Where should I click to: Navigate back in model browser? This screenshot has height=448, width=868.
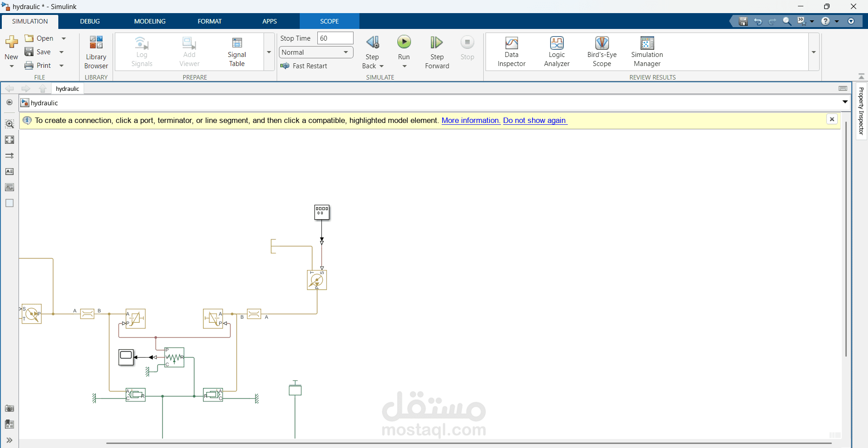point(9,89)
